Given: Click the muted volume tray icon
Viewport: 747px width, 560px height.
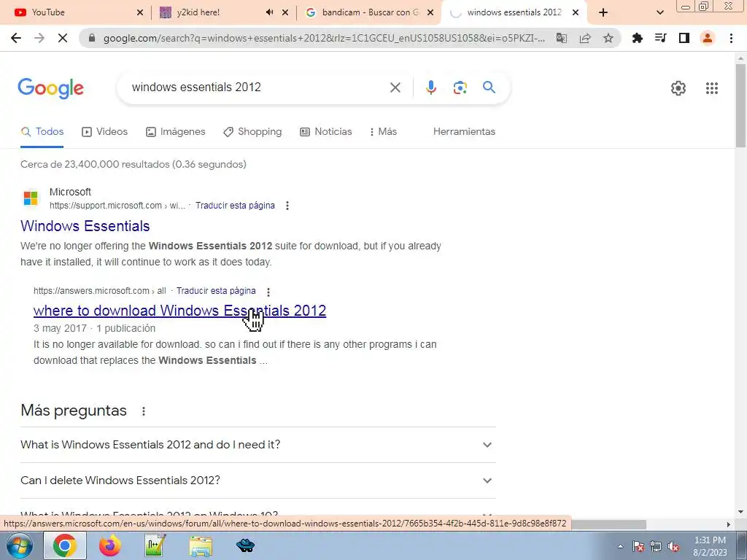Looking at the screenshot, I should (673, 547).
